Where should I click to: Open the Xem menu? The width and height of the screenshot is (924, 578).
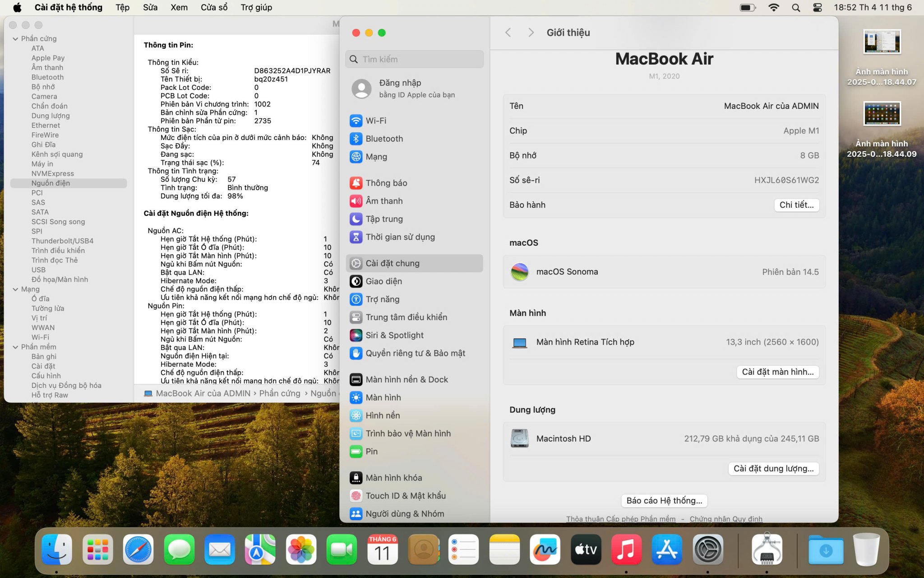tap(179, 7)
